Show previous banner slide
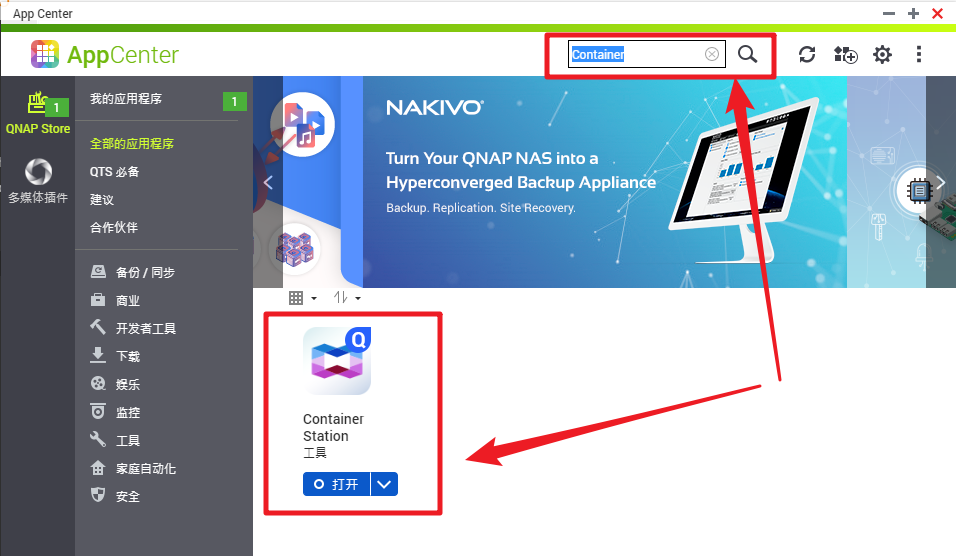Image resolution: width=956 pixels, height=556 pixels. 268,182
